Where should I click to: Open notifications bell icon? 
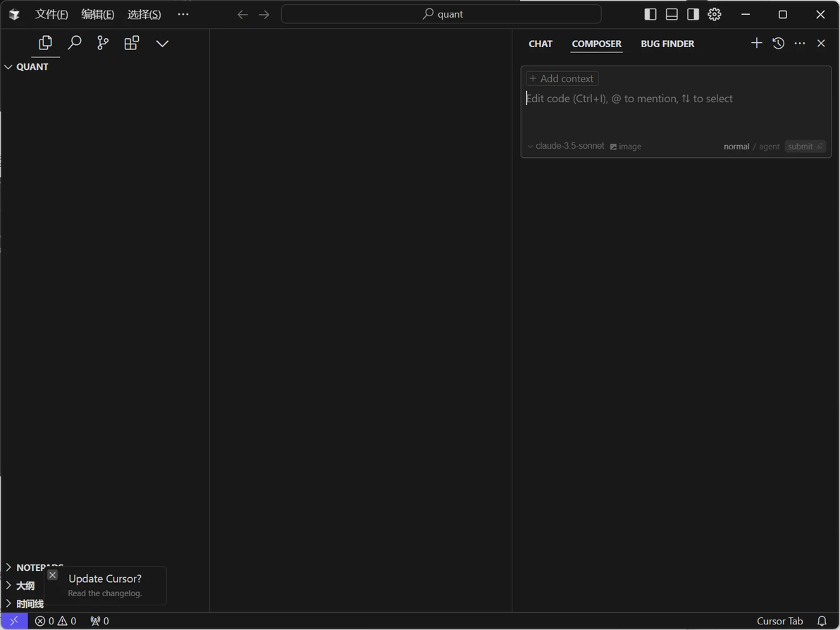[822, 621]
